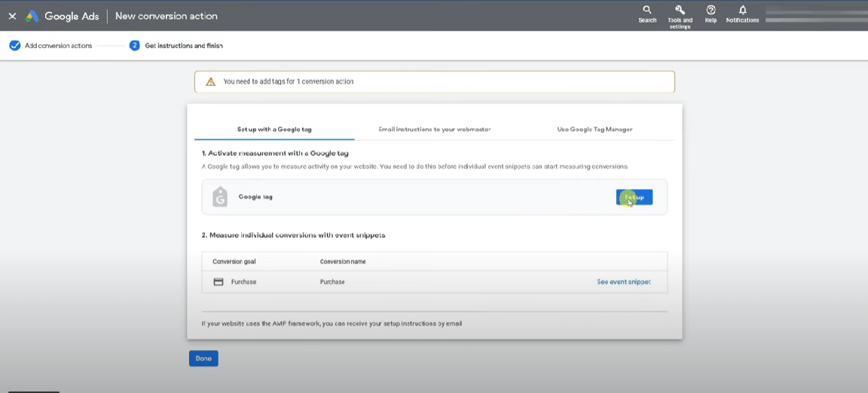Open the account info in top right
This screenshot has width=868, height=393.
click(814, 16)
